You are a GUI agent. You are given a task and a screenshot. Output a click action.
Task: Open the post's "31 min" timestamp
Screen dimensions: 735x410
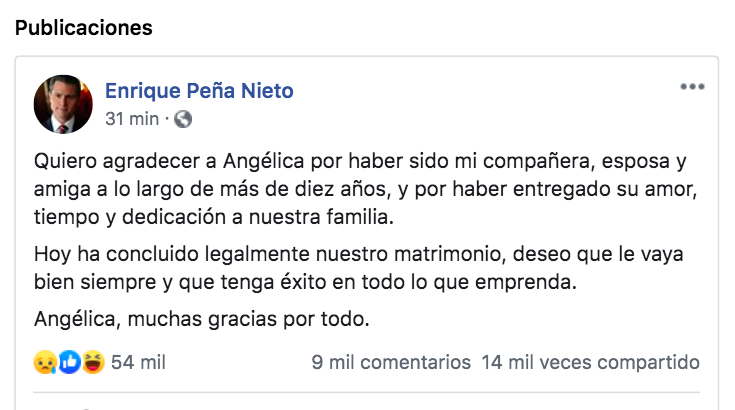pos(132,119)
